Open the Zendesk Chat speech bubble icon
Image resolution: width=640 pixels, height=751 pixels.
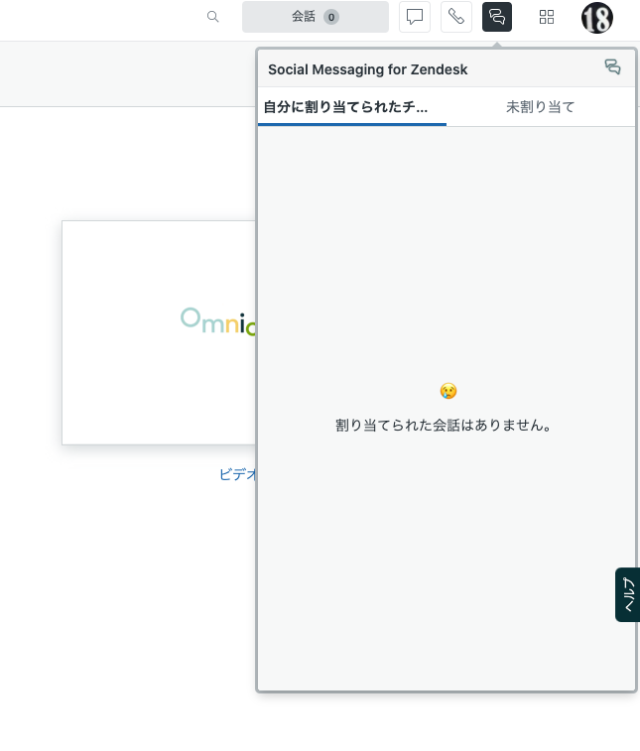point(414,17)
